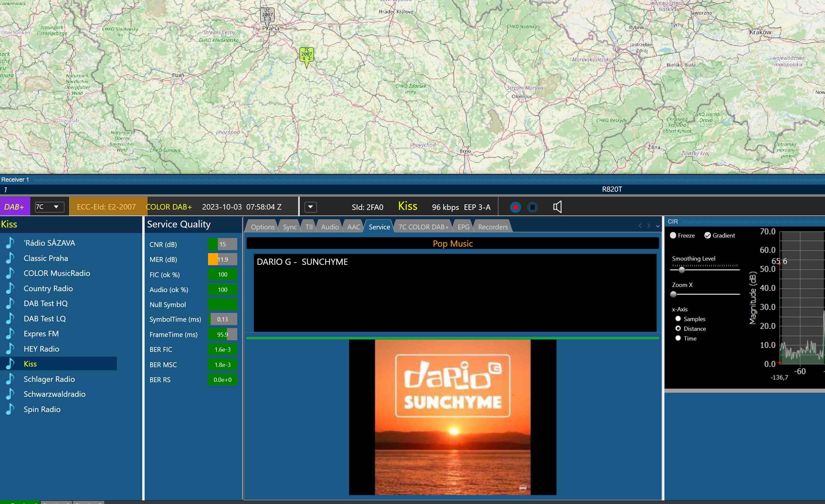Select the Distance x-Axis radio button
This screenshot has width=825, height=504.
(678, 328)
